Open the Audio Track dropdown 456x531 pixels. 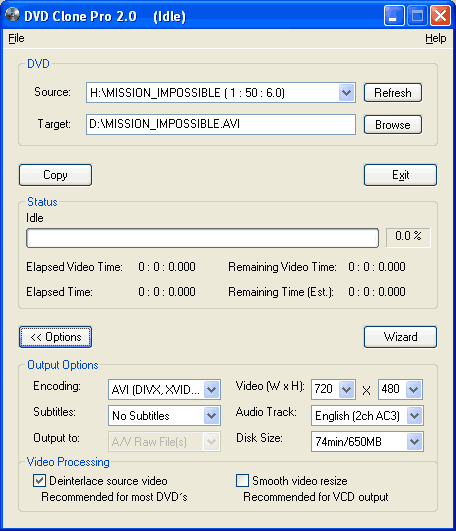[367, 416]
